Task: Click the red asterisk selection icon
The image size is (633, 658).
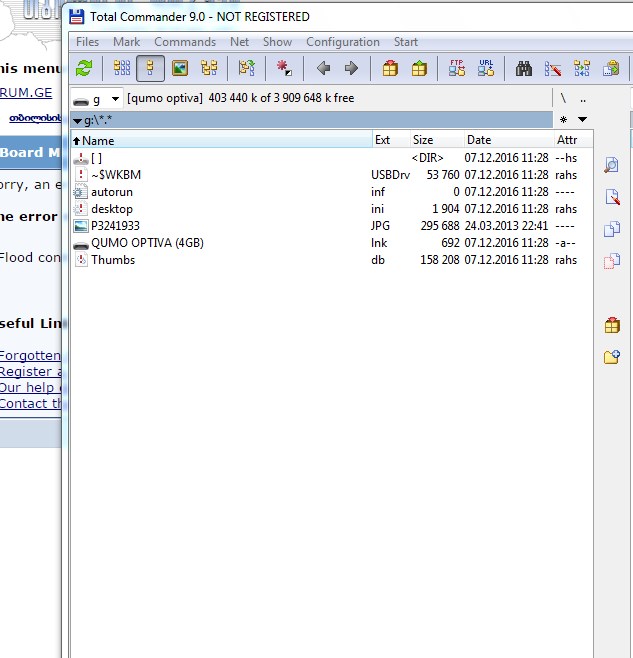Action: [x=284, y=68]
